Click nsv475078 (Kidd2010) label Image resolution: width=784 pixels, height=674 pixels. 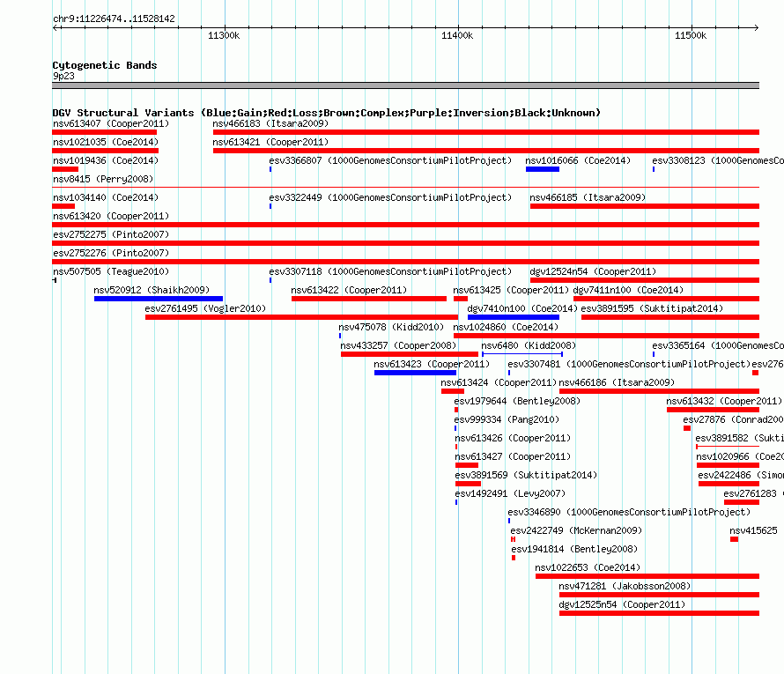pos(391,327)
